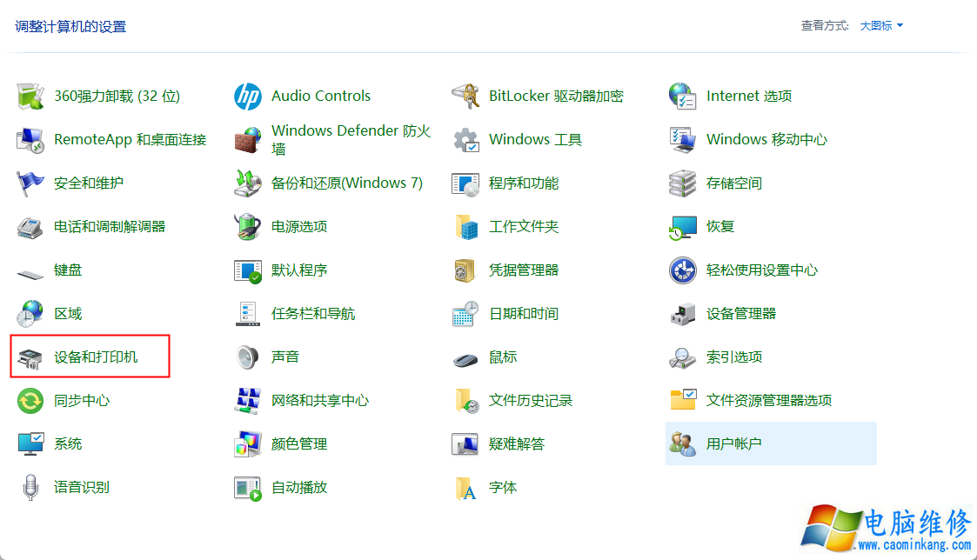
Task: Open the 程序和功能 link
Action: [x=524, y=183]
